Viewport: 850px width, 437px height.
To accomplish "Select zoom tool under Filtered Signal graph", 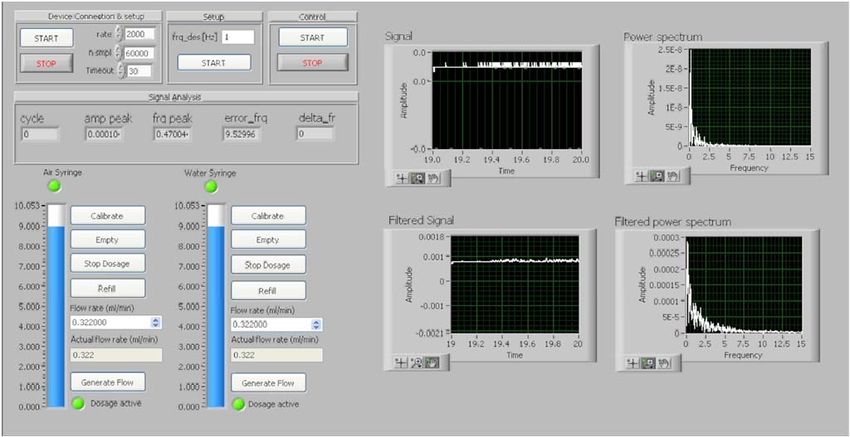I will coord(416,362).
